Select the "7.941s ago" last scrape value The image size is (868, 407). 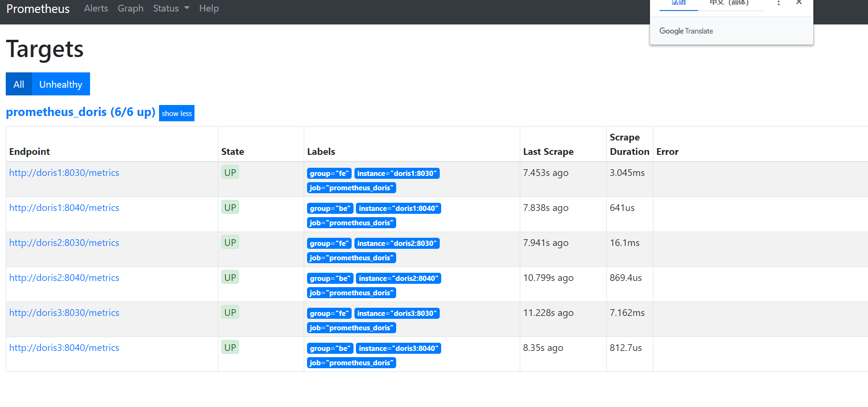point(546,243)
